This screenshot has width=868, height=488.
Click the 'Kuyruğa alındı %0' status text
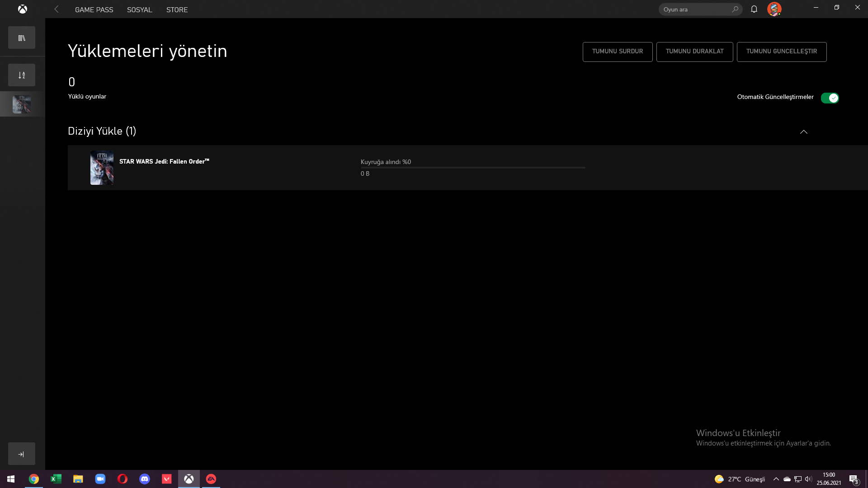click(x=386, y=162)
